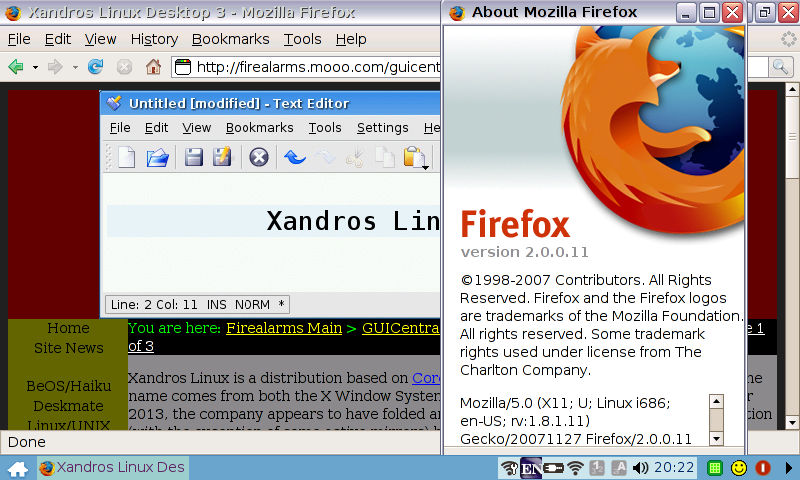The image size is (800, 480).
Task: Open Firefox Bookmarks menu
Action: 231,39
